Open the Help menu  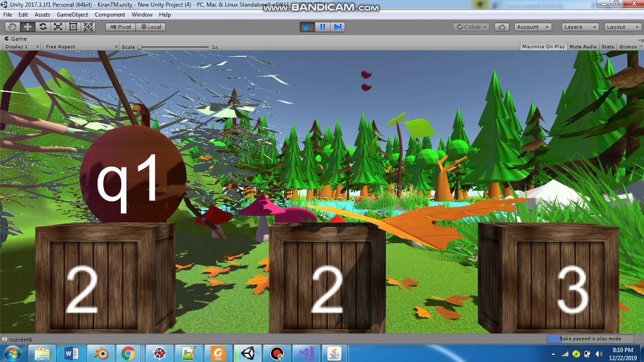pos(165,15)
